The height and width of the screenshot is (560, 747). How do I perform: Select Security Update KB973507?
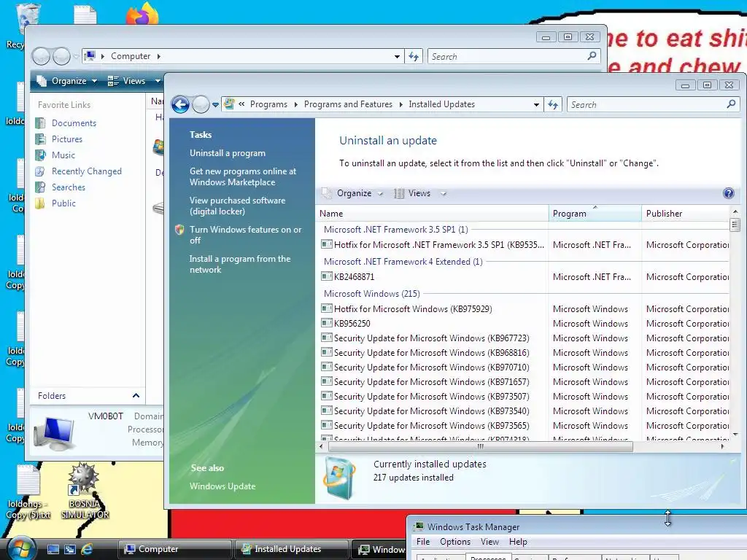pyautogui.click(x=525, y=396)
